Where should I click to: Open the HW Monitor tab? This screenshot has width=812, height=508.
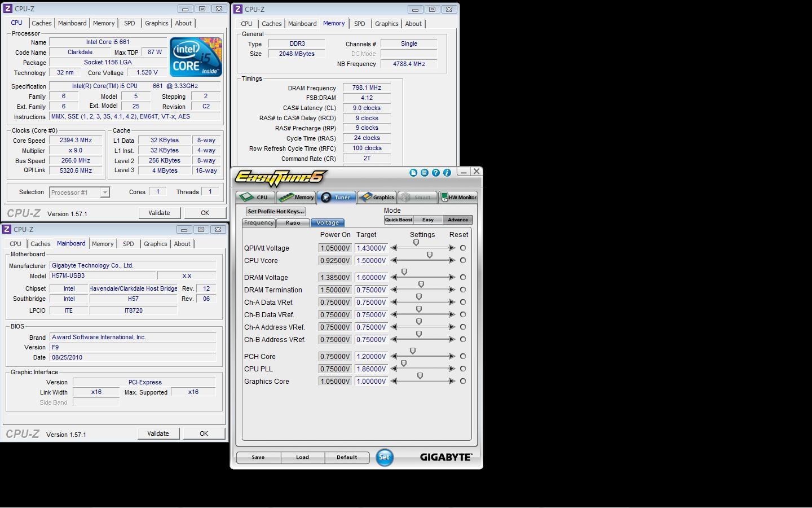458,197
